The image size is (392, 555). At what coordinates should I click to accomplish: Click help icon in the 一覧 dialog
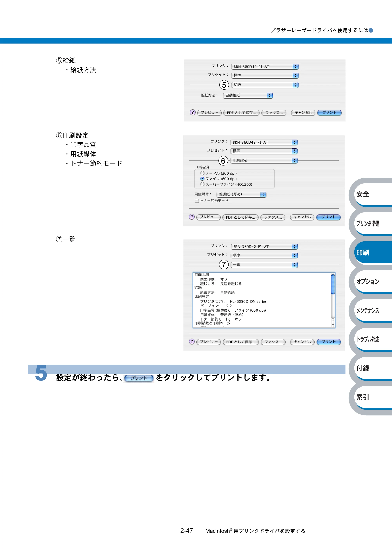(x=192, y=342)
